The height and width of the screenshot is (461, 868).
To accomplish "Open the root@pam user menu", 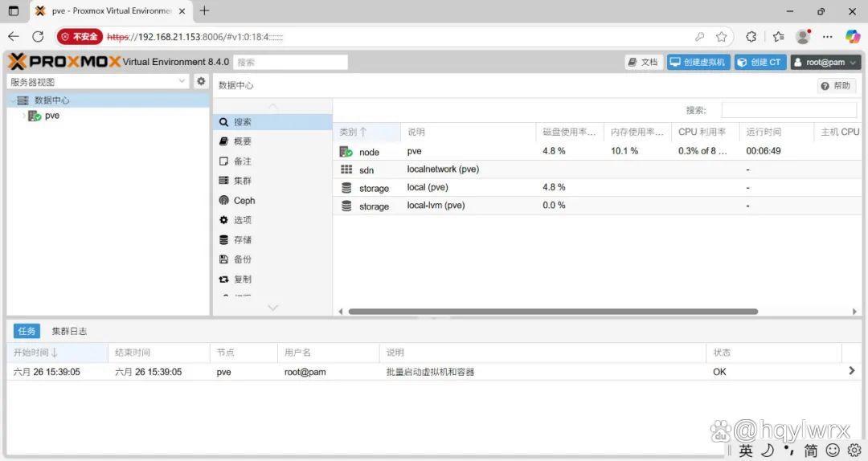I will 825,62.
